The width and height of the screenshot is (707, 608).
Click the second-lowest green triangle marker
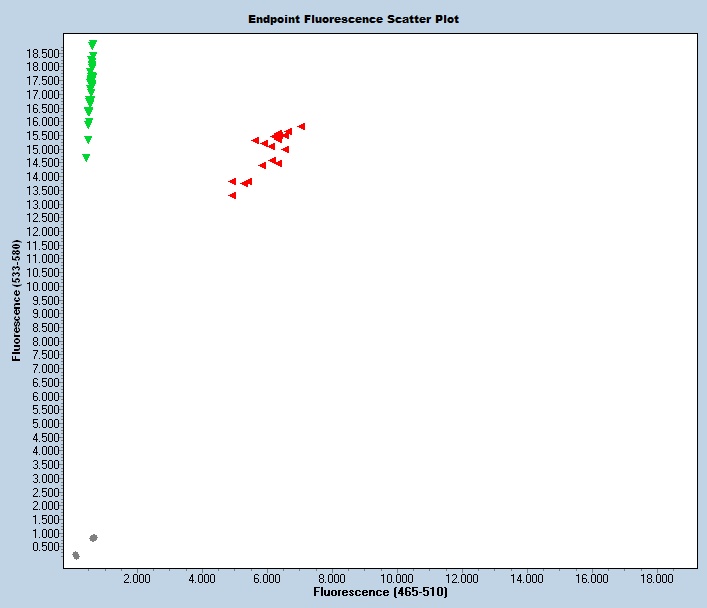click(88, 140)
